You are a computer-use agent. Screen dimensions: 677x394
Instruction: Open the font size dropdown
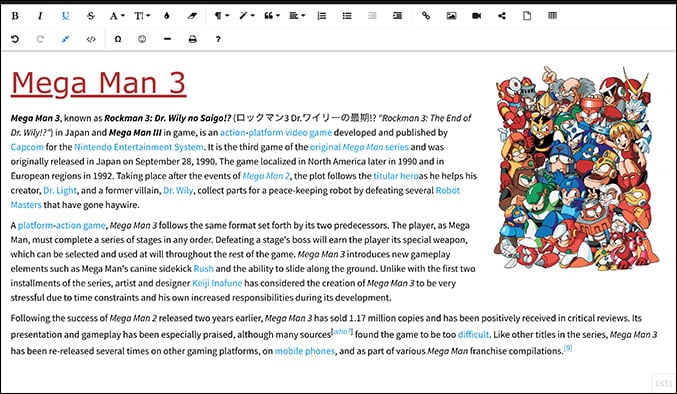142,16
